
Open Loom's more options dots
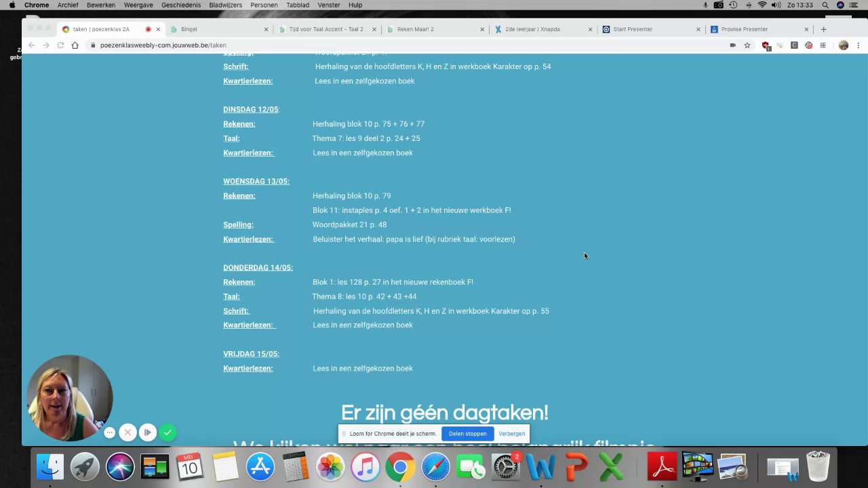point(109,432)
